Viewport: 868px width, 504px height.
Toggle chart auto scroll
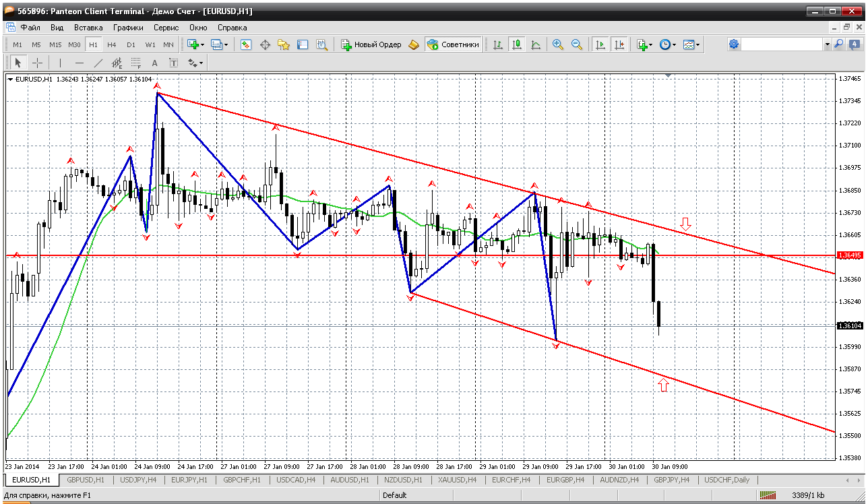(x=600, y=44)
